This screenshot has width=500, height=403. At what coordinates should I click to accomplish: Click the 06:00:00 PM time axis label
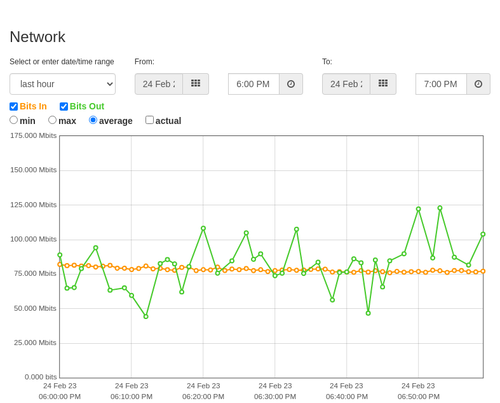[60, 397]
